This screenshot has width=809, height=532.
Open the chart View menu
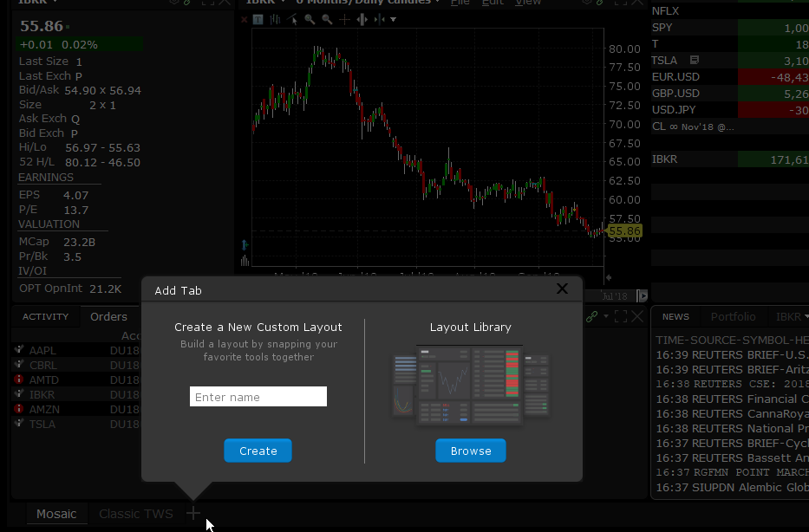point(528,3)
